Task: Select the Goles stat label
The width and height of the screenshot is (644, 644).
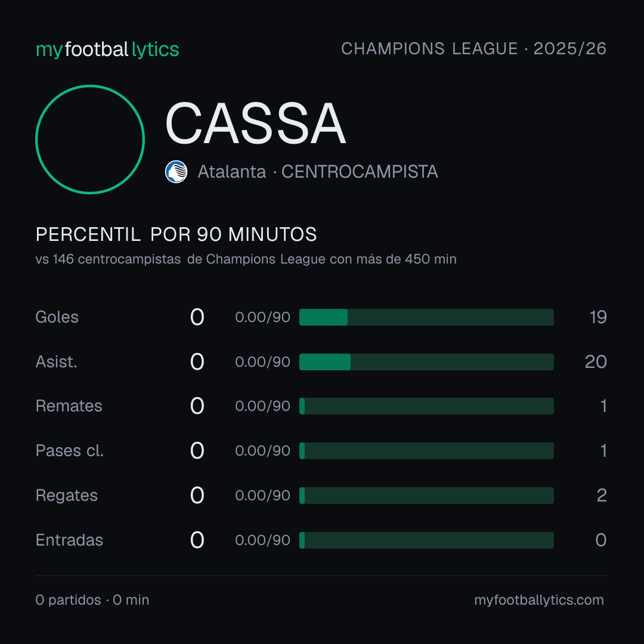Action: pyautogui.click(x=57, y=317)
